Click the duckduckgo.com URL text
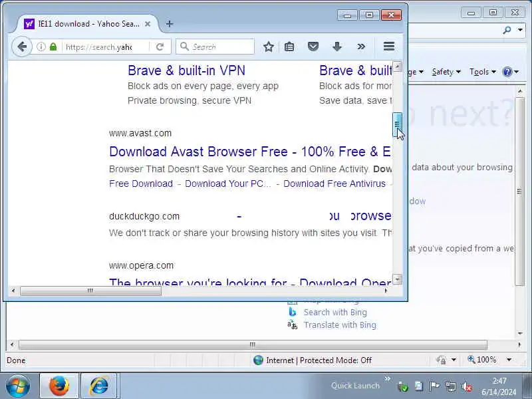 [144, 216]
